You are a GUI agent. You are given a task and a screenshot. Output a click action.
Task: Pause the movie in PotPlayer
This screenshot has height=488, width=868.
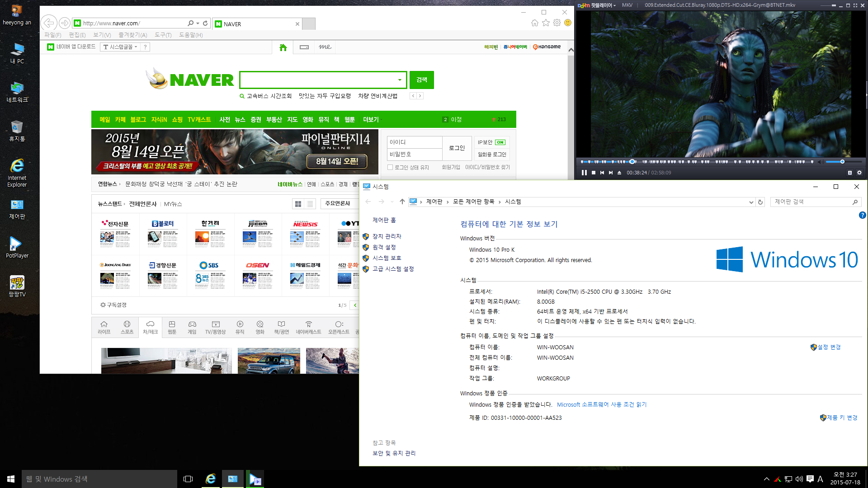coord(584,173)
